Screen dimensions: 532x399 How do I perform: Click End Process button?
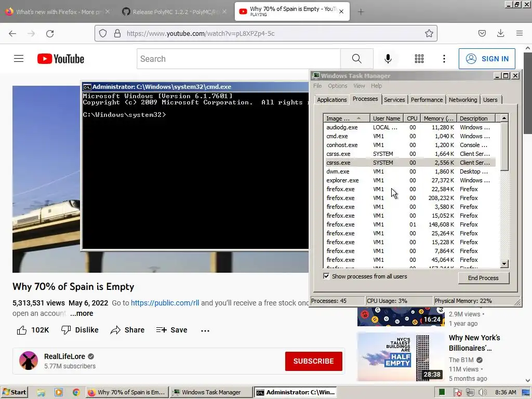[484, 278]
